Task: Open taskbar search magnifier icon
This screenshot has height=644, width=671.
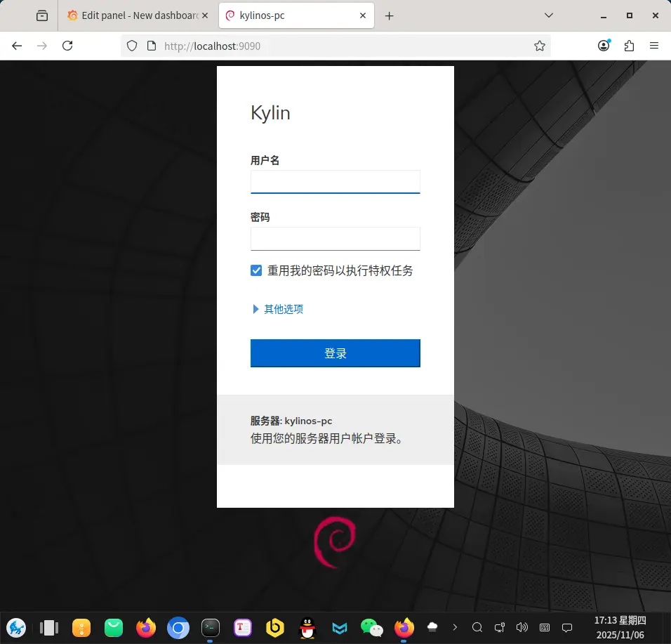Action: pyautogui.click(x=477, y=628)
